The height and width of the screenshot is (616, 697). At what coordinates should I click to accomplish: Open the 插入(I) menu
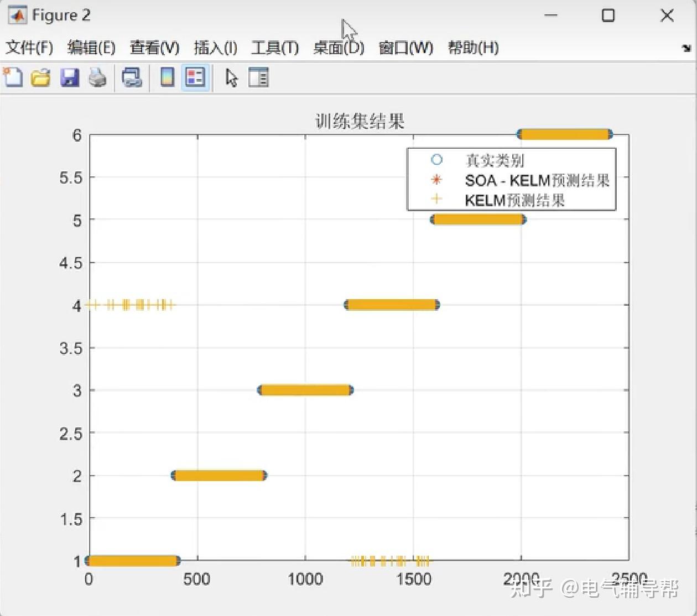[215, 48]
